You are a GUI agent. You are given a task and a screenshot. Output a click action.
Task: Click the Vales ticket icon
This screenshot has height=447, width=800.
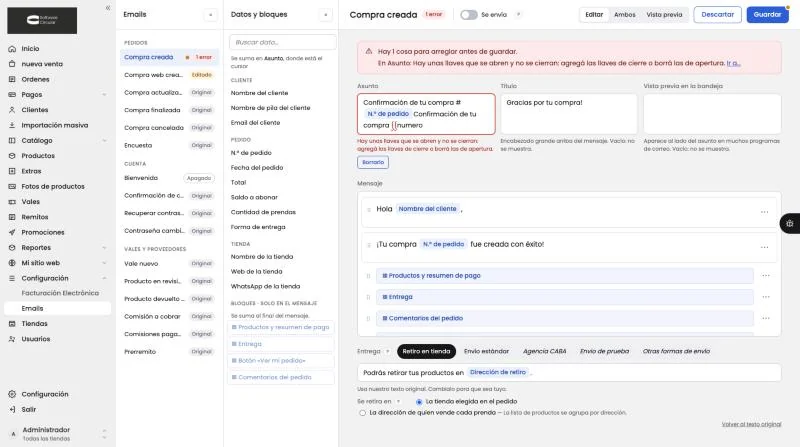click(x=12, y=202)
